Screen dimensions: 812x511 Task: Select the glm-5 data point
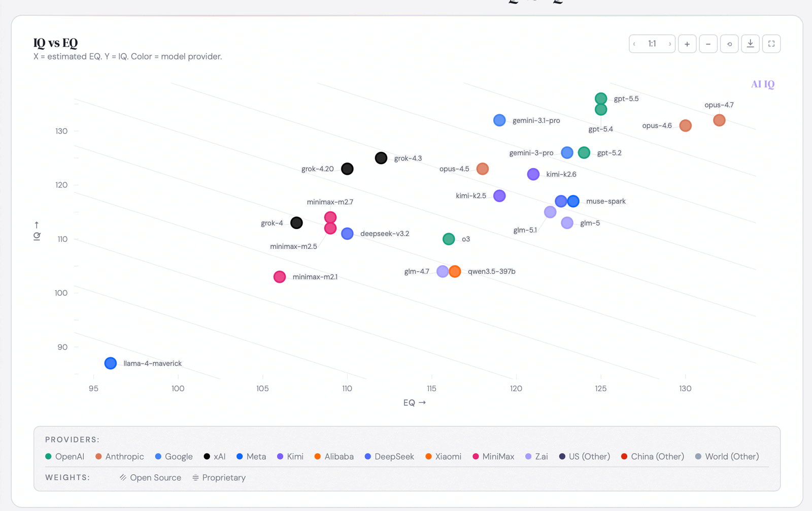point(567,223)
